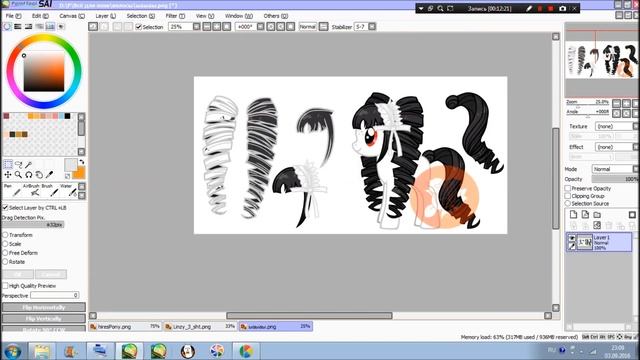
Task: Click the Perspective input field
Action: [54, 295]
